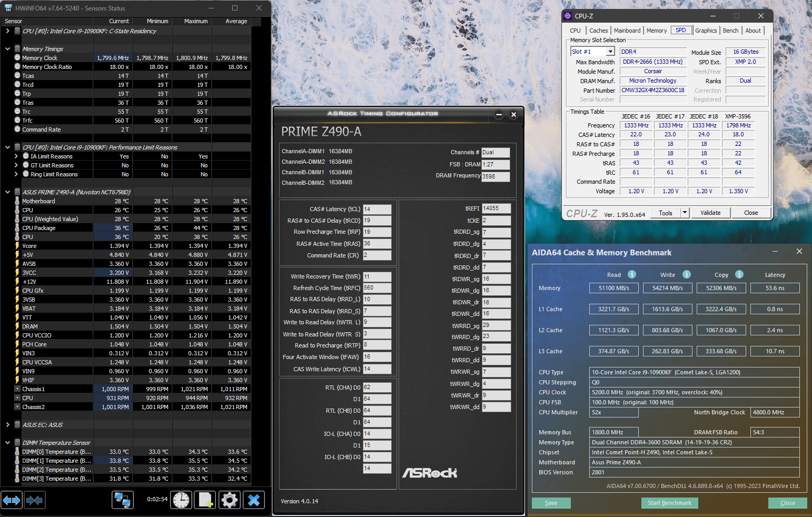Open the Tools dropdown arrow in CPU-Z
The height and width of the screenshot is (517, 812).
coord(685,213)
